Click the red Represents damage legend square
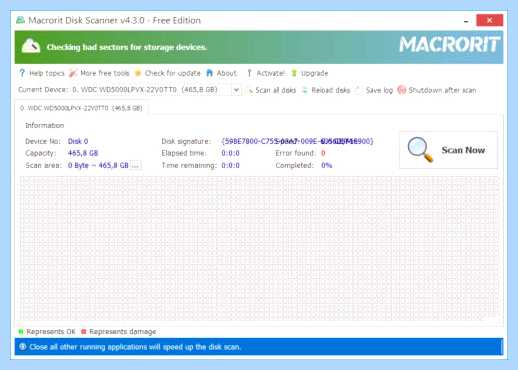This screenshot has width=518, height=370. [84, 332]
